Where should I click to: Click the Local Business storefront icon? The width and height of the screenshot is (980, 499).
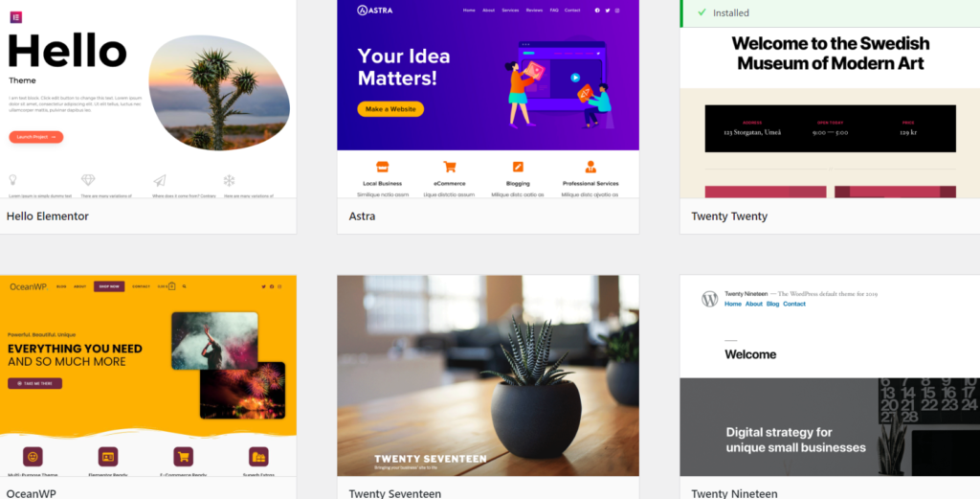[383, 167]
